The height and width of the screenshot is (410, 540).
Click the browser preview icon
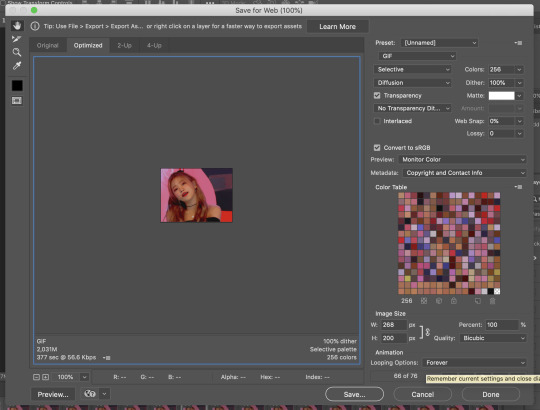pos(90,394)
